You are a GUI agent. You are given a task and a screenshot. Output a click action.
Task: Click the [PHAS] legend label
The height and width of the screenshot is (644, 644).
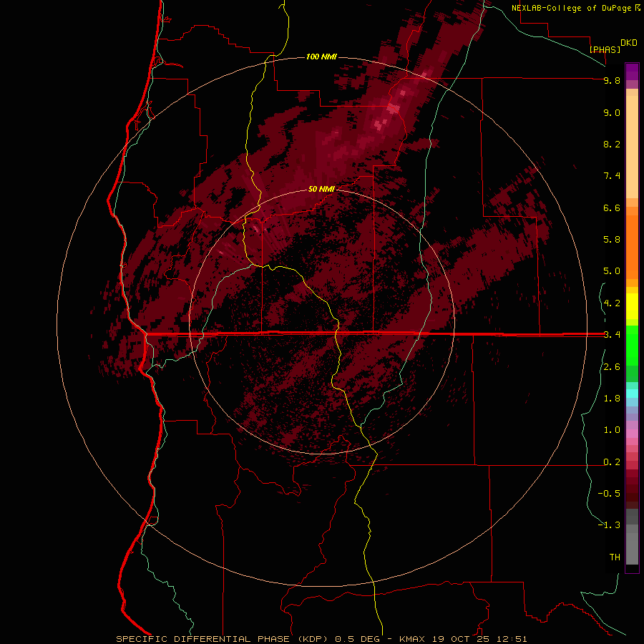pyautogui.click(x=605, y=49)
